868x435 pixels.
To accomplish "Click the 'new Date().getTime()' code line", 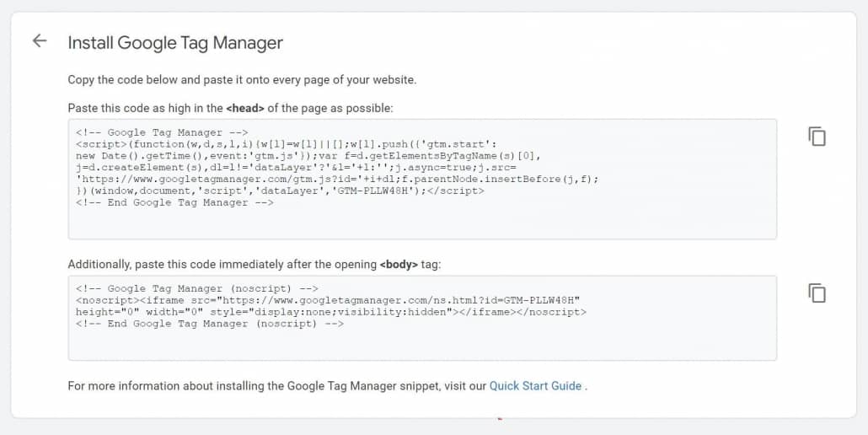I will click(307, 156).
